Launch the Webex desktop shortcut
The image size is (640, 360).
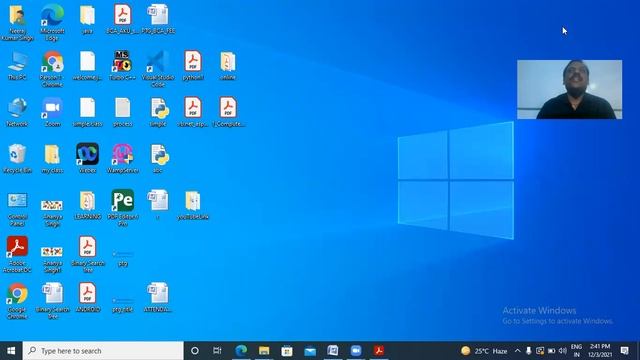87,158
